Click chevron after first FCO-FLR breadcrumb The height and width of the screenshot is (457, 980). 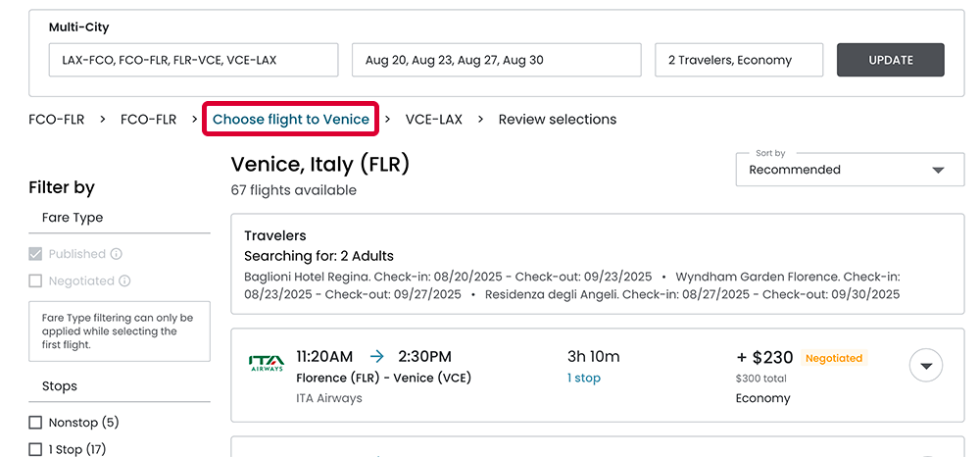[103, 120]
